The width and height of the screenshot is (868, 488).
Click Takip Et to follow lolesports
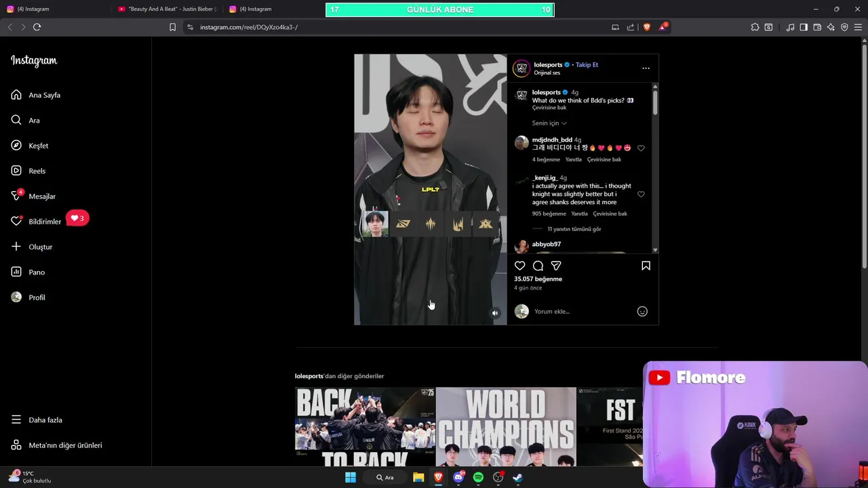587,64
